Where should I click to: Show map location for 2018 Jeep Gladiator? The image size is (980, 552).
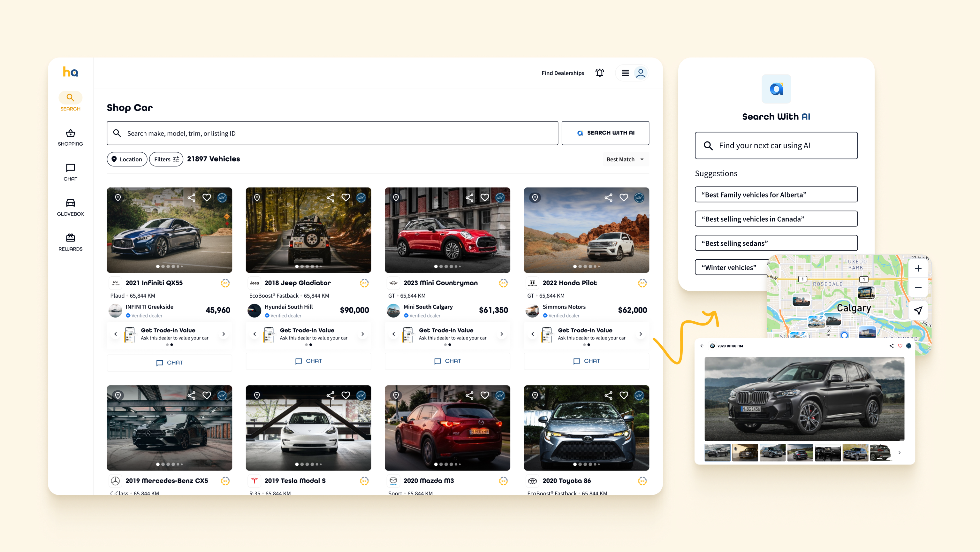click(x=257, y=197)
